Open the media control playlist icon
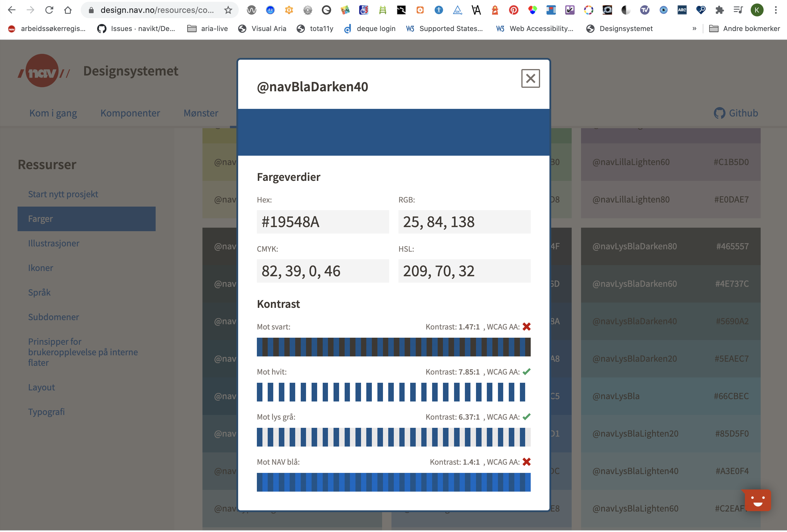Image resolution: width=787 pixels, height=532 pixels. pos(738,10)
